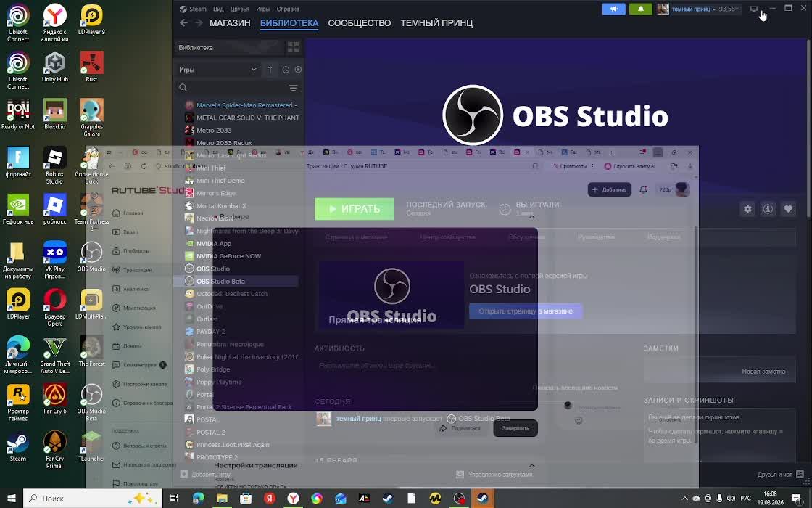
Task: Click the Windows taskbar Поиск search box
Action: point(92,498)
